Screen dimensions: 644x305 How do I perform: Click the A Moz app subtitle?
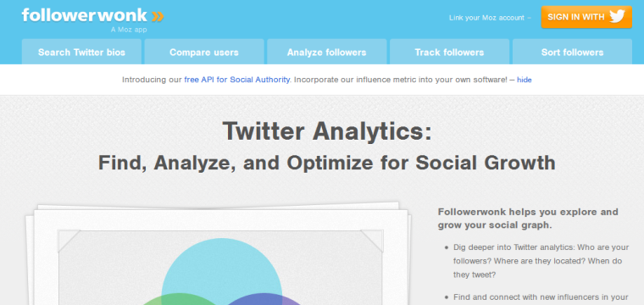point(129,30)
